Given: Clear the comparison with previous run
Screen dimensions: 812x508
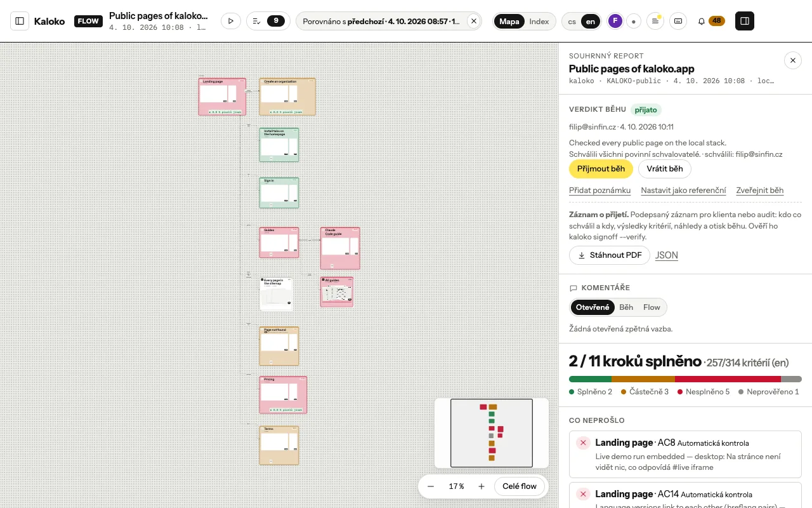Looking at the screenshot, I should pyautogui.click(x=473, y=21).
